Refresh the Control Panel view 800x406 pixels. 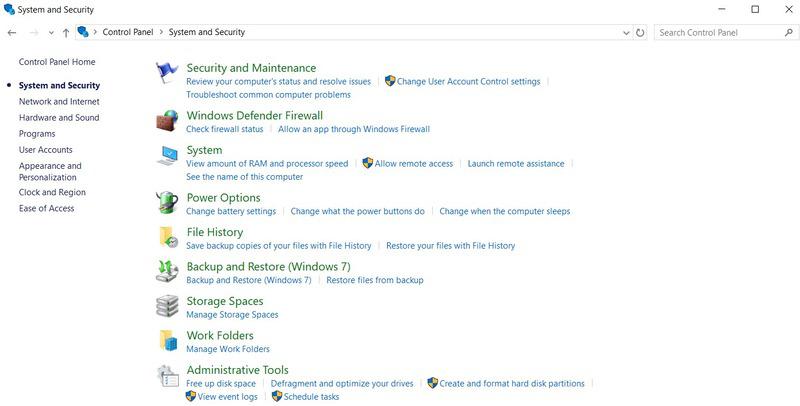pyautogui.click(x=640, y=32)
